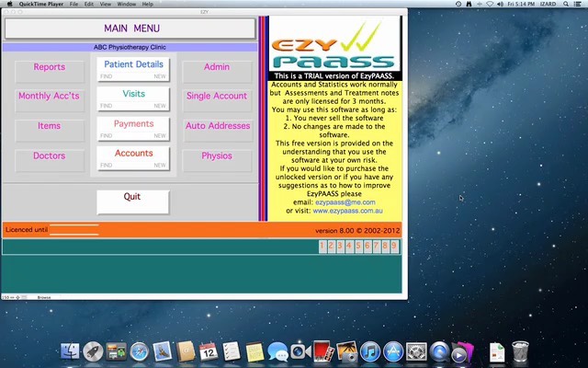Open the QuickTime Player menu
Image resolution: width=588 pixels, height=368 pixels.
pyautogui.click(x=40, y=4)
